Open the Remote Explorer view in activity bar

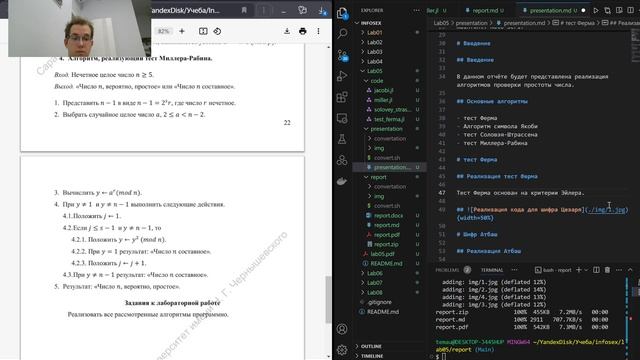coord(342,118)
